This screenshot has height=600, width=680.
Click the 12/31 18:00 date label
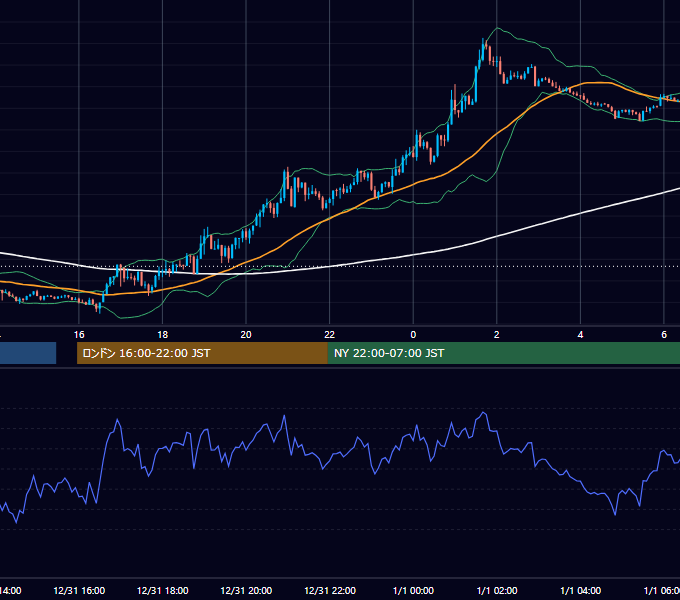click(163, 591)
